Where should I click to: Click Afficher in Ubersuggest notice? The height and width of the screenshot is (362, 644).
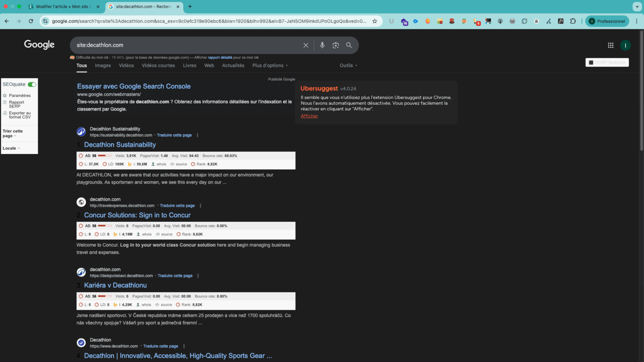[x=309, y=116]
